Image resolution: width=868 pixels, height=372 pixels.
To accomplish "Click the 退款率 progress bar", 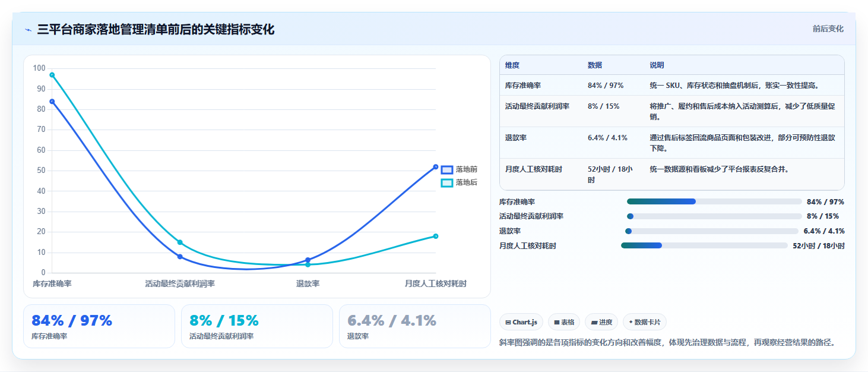I will point(712,231).
